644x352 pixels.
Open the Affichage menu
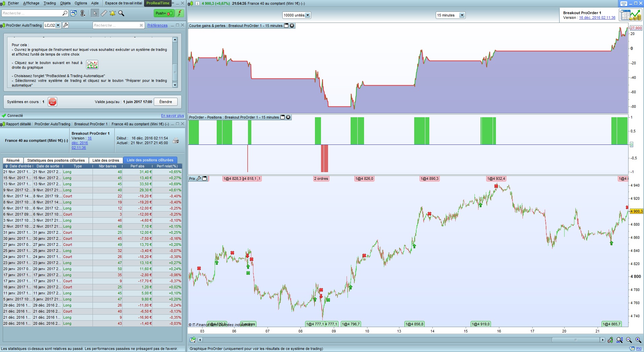tap(31, 3)
